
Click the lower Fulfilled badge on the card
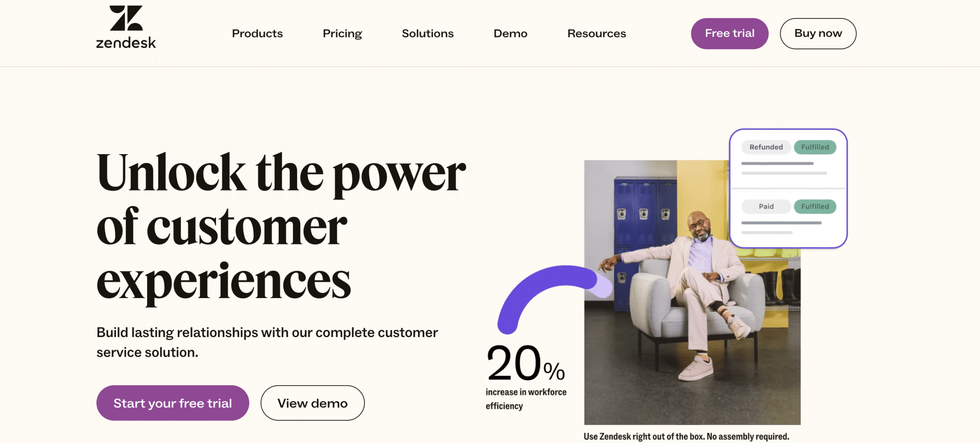click(x=815, y=206)
